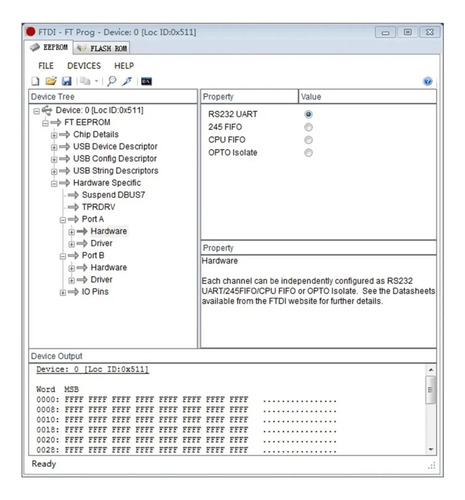Expand Hardware under Port B

71,268
